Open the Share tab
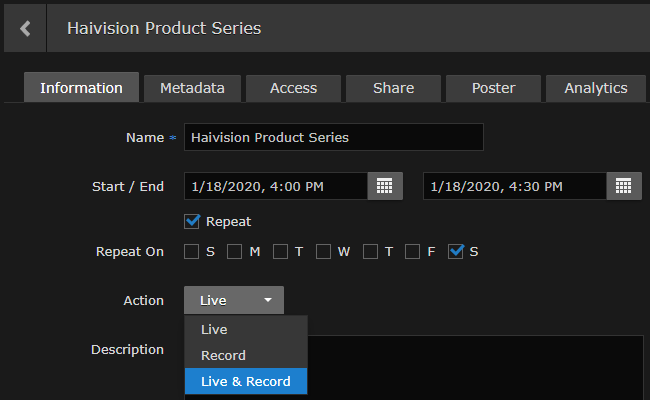Screen dimensions: 650x400 click(393, 88)
